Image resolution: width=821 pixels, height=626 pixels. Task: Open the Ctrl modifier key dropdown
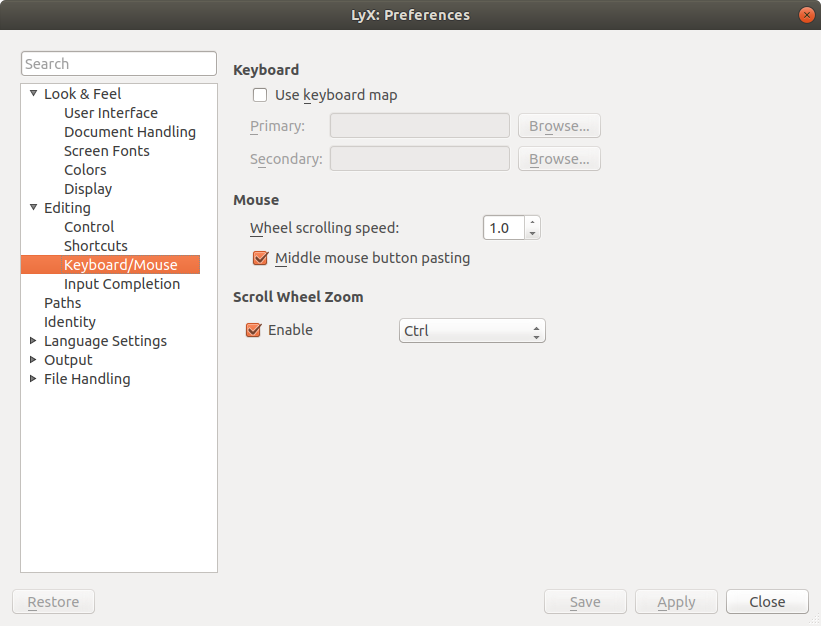(471, 331)
